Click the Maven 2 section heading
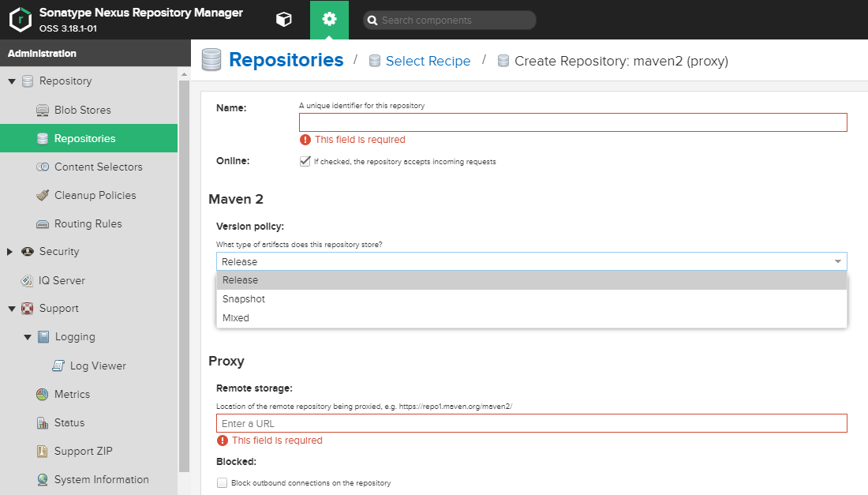This screenshot has width=868, height=495. click(x=236, y=199)
